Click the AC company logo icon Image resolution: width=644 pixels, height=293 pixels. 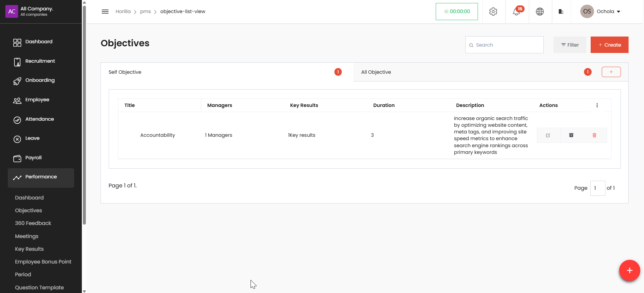(x=12, y=11)
